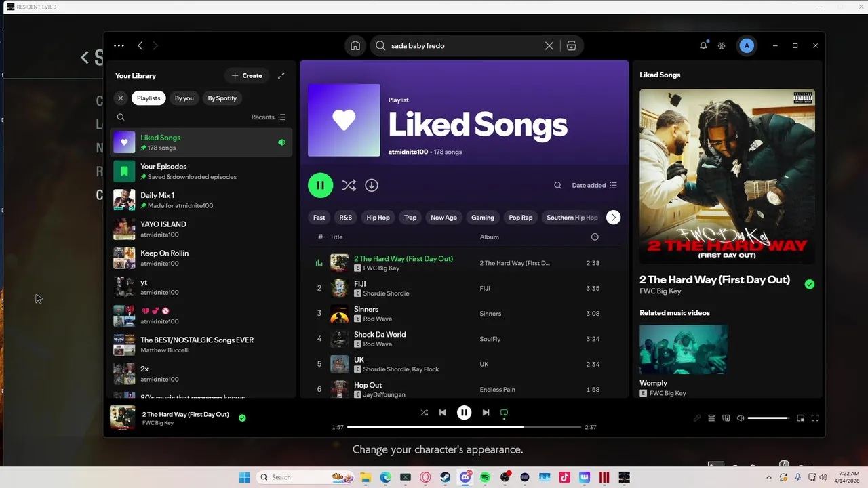This screenshot has height=488, width=868.
Task: Select the Hop Out track
Action: [x=464, y=389]
